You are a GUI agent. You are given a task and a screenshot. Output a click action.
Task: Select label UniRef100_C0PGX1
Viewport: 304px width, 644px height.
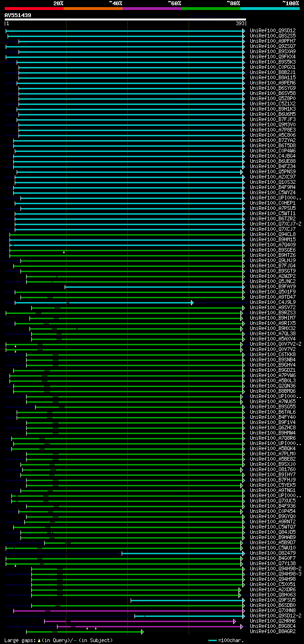[273, 67]
